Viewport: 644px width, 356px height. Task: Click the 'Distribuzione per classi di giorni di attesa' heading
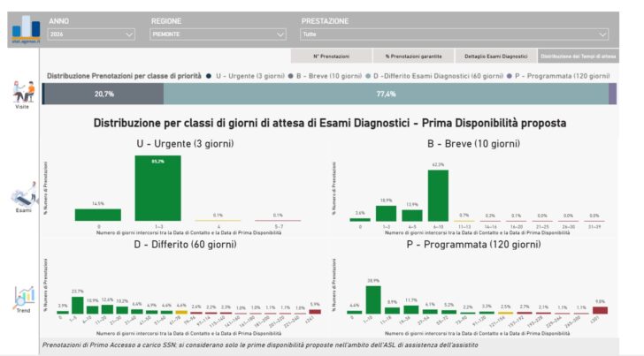[330, 123]
